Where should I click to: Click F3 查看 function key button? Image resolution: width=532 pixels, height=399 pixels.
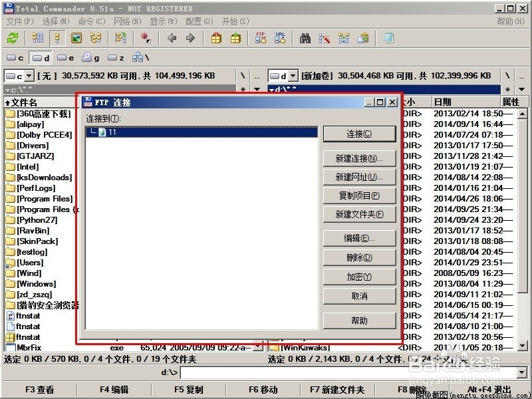tap(40, 390)
